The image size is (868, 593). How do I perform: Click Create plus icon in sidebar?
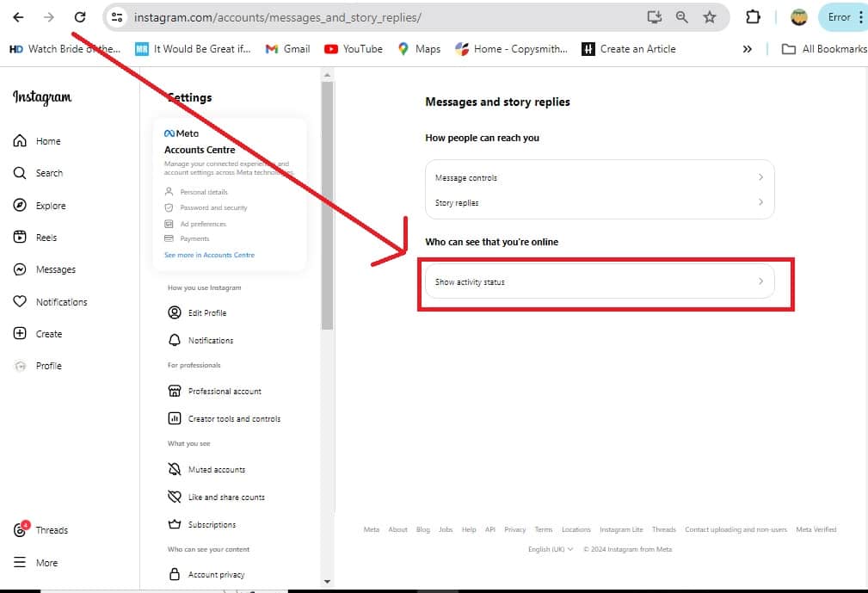20,333
